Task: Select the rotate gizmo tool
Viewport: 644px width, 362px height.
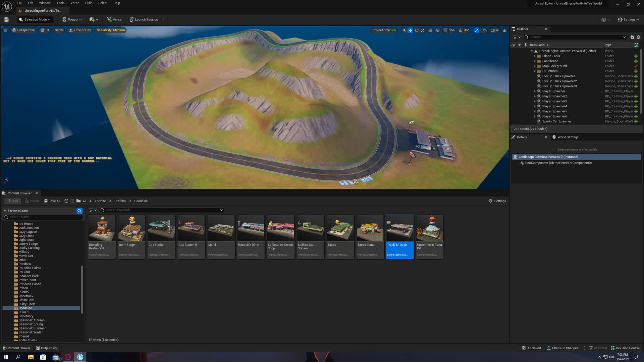Action: [417, 30]
